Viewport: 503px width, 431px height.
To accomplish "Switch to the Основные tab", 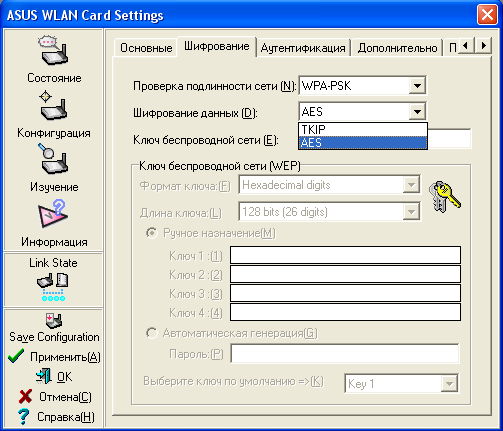I will coord(146,48).
